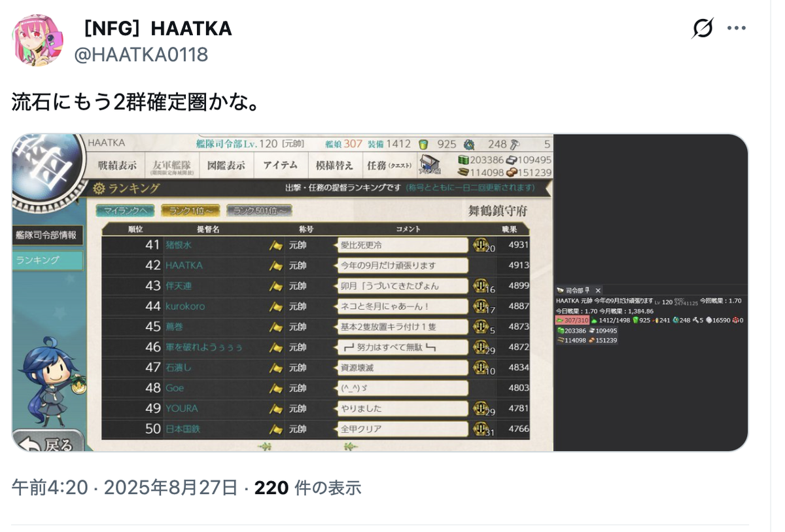The height and width of the screenshot is (532, 785).
Task: Click admiral name YOURA in ranking
Action: tap(181, 408)
